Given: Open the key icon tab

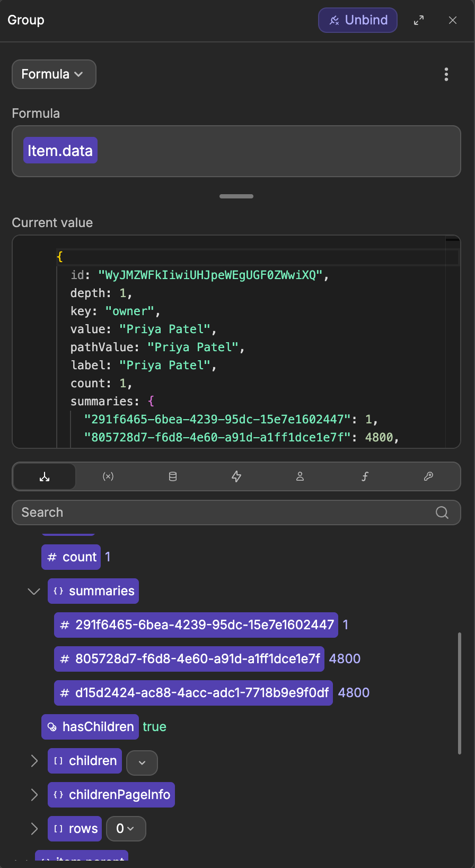Looking at the screenshot, I should (428, 476).
